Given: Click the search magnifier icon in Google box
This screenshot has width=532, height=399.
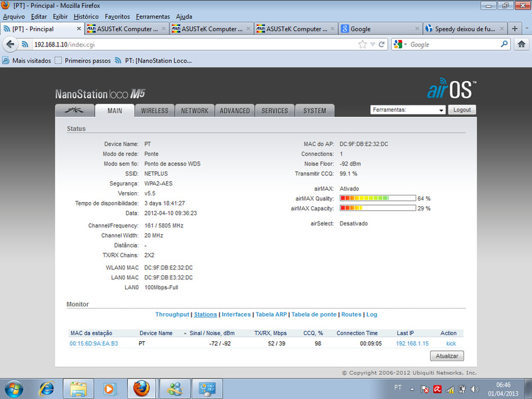Looking at the screenshot, I should (504, 44).
